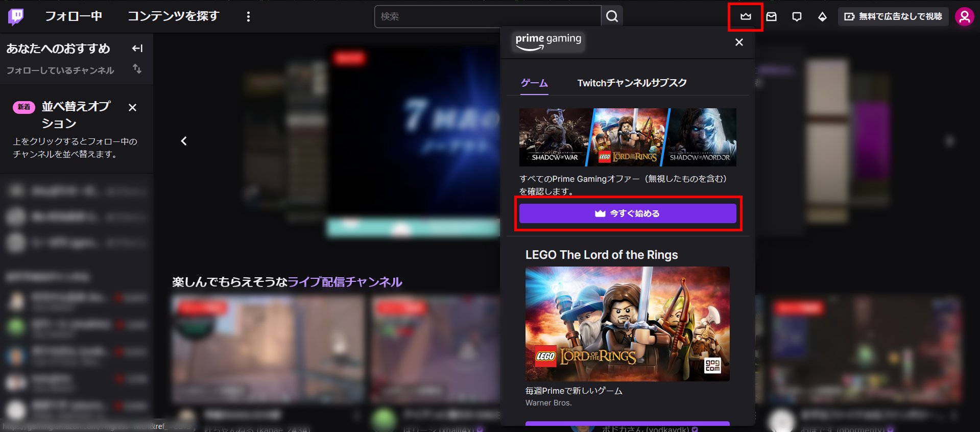Click the 新着 badge
Image resolution: width=980 pixels, height=432 pixels.
coord(24,107)
